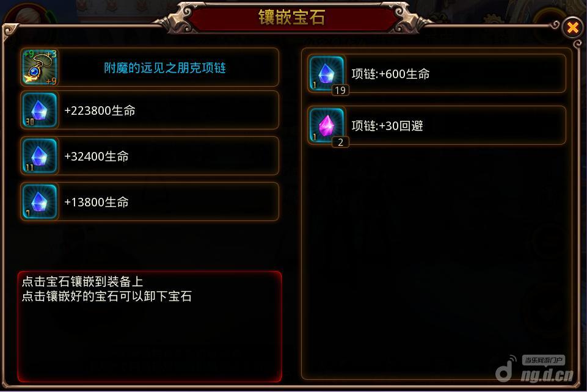
Task: Click quantity badge 19 on blue gem
Action: point(340,90)
